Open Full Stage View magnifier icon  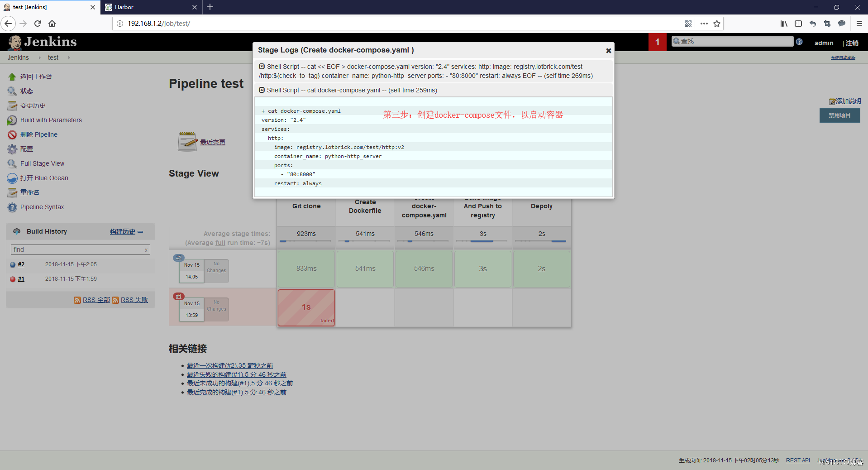[12, 163]
